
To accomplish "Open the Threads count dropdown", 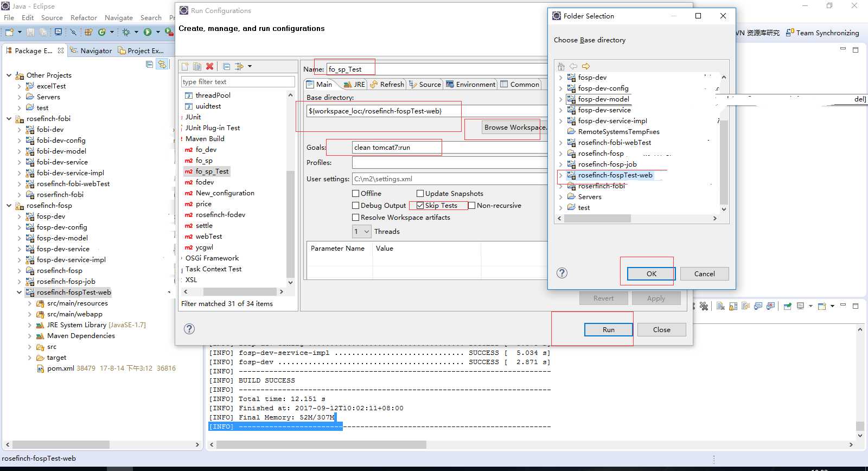I will click(361, 232).
